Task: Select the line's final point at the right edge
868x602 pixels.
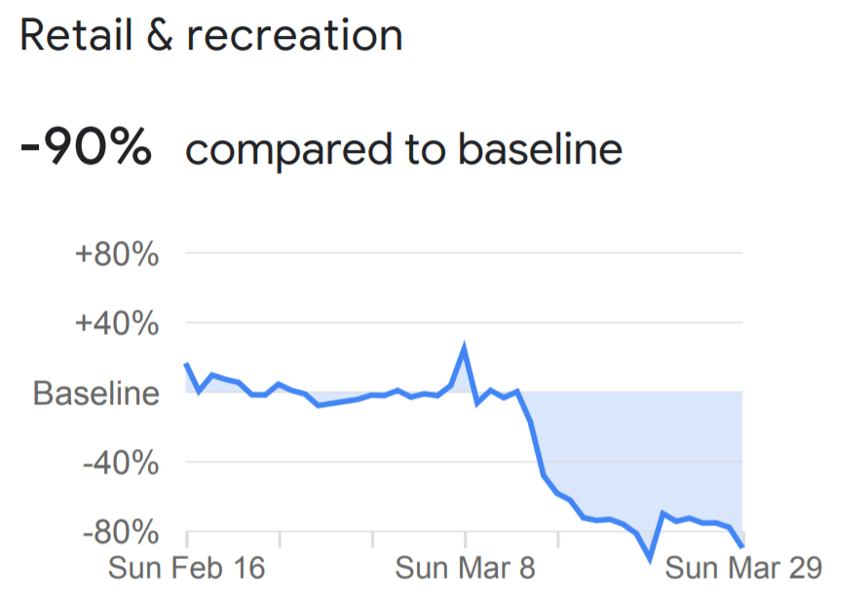Action: pyautogui.click(x=742, y=546)
